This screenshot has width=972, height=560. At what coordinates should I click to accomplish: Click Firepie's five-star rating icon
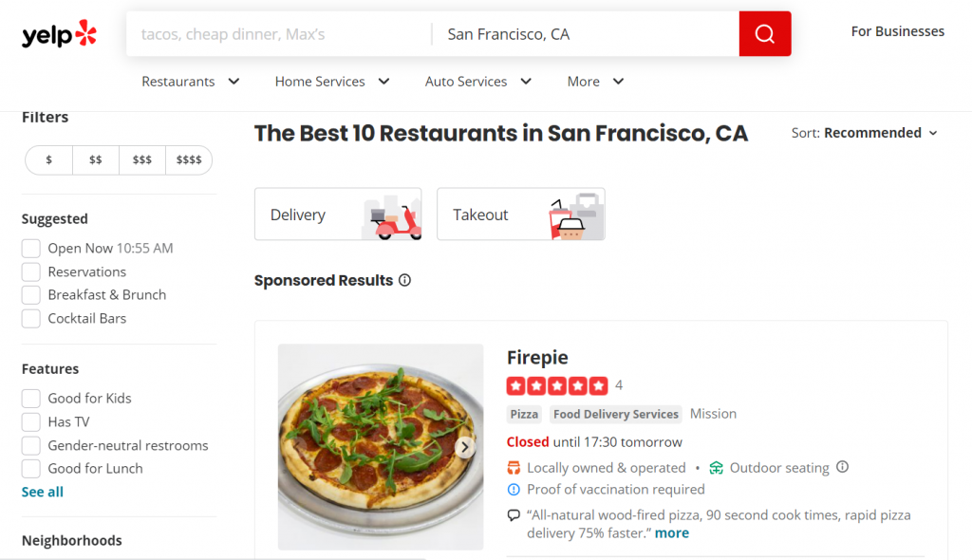[557, 385]
